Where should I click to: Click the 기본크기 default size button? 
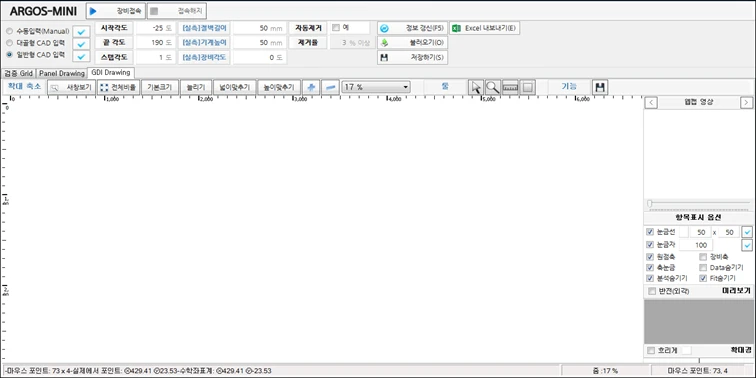tap(160, 87)
